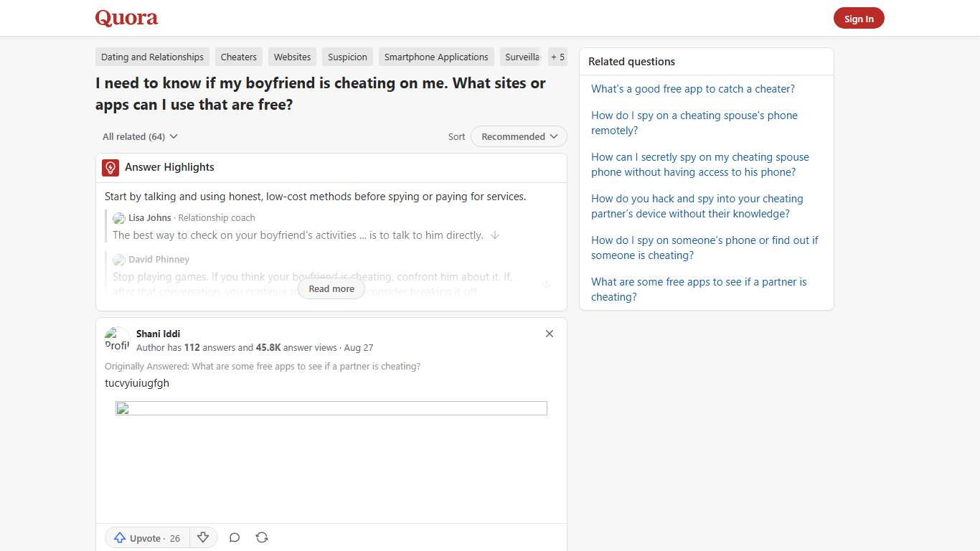Expand the hidden topics with + 5
The image size is (980, 551).
click(x=557, y=57)
